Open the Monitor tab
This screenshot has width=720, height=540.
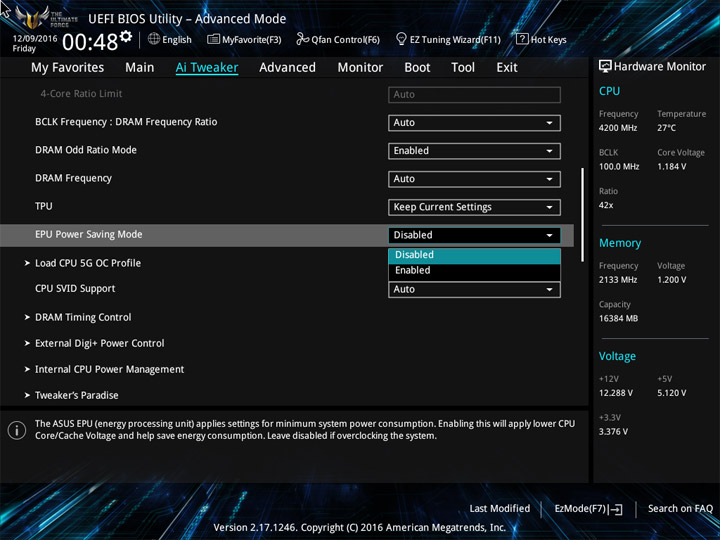(x=360, y=68)
